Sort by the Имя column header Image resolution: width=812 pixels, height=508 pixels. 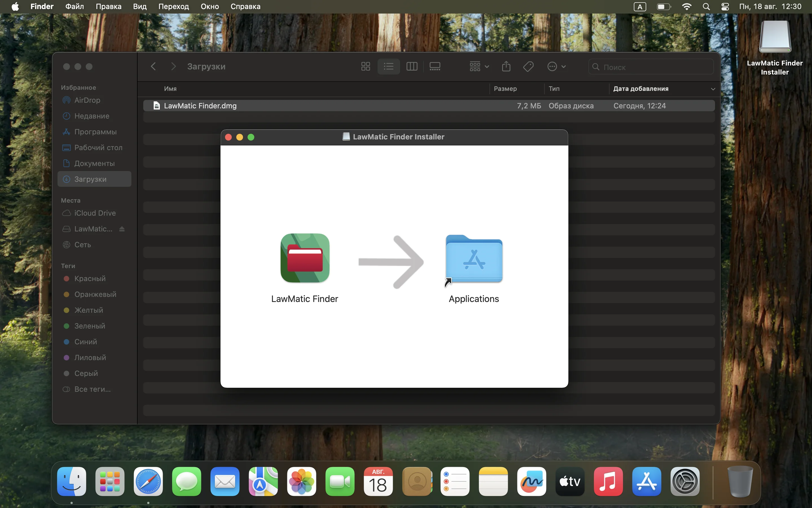point(170,89)
